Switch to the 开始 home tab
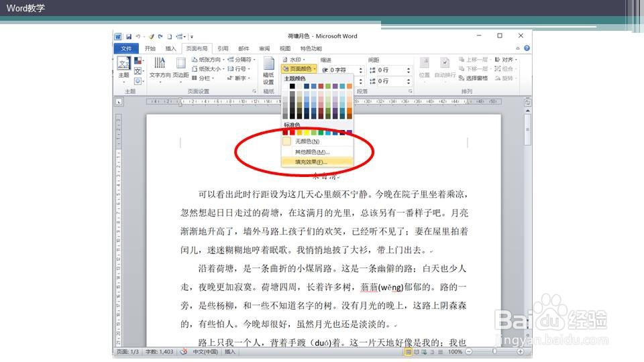Viewport: 644px width, 362px height. point(150,48)
